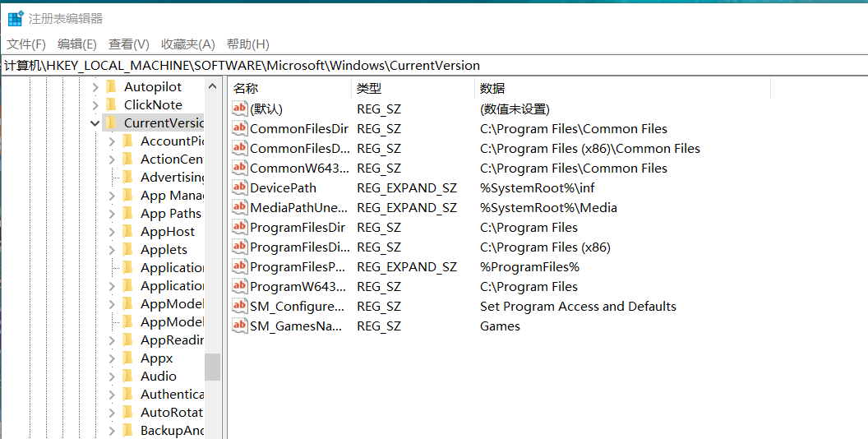The height and width of the screenshot is (439, 868).
Task: Expand the Applets subkey
Action: 112,250
